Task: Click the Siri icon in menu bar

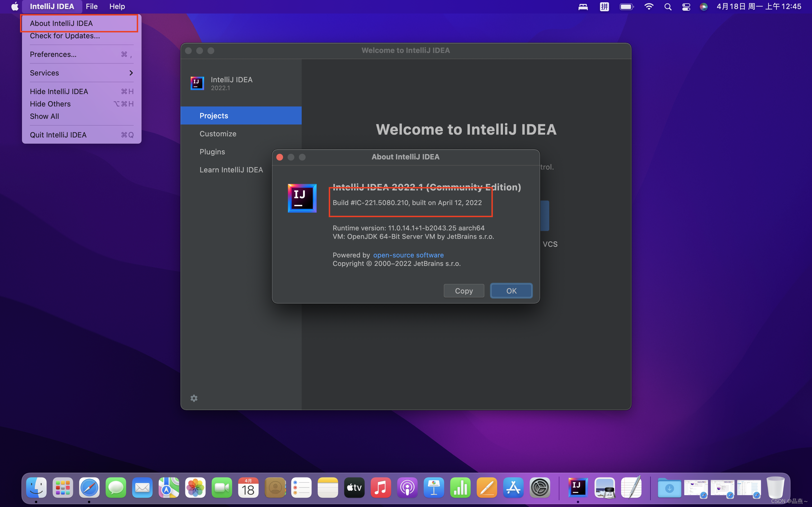Action: 704,7
